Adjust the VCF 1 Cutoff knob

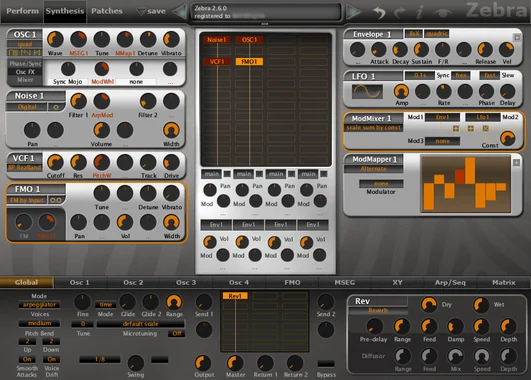(55, 163)
